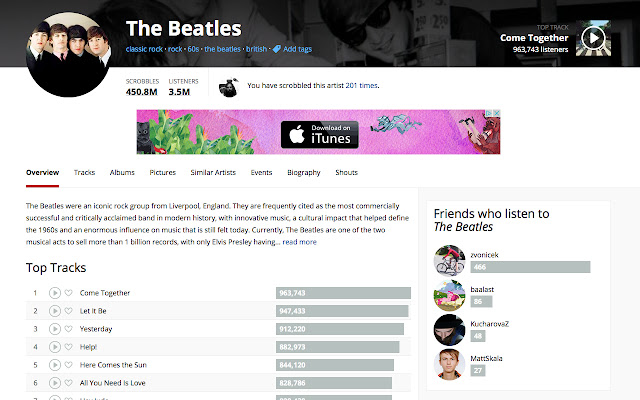Image resolution: width=640 pixels, height=400 pixels.
Task: Toggle heart on Here Comes the Sun
Action: (x=69, y=364)
